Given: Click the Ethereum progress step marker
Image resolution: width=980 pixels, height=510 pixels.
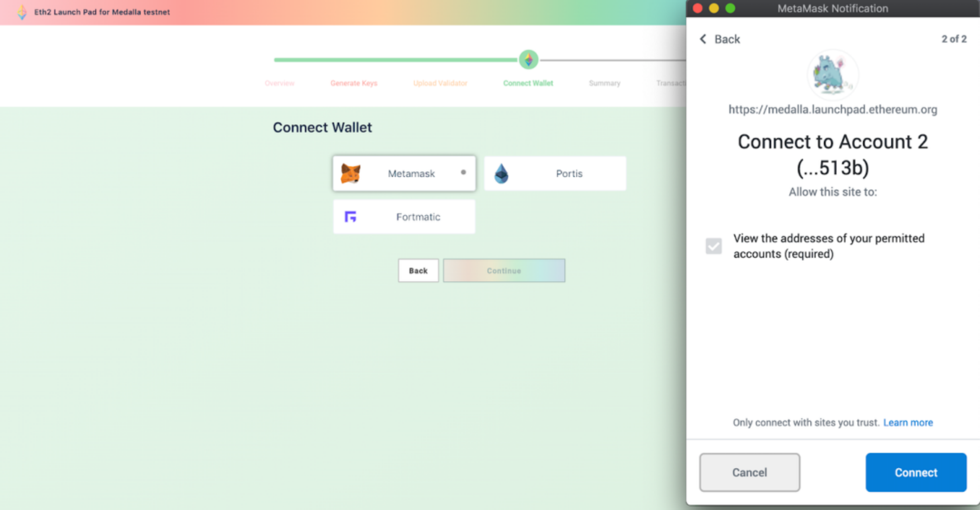Looking at the screenshot, I should click(x=528, y=60).
